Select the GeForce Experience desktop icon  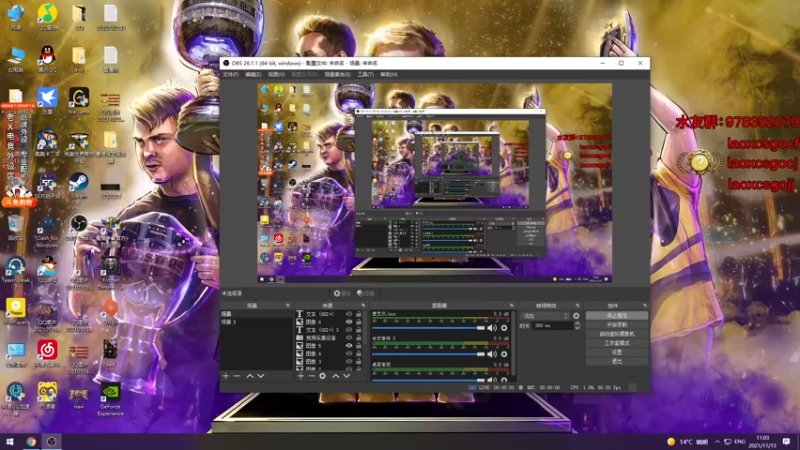pyautogui.click(x=111, y=399)
